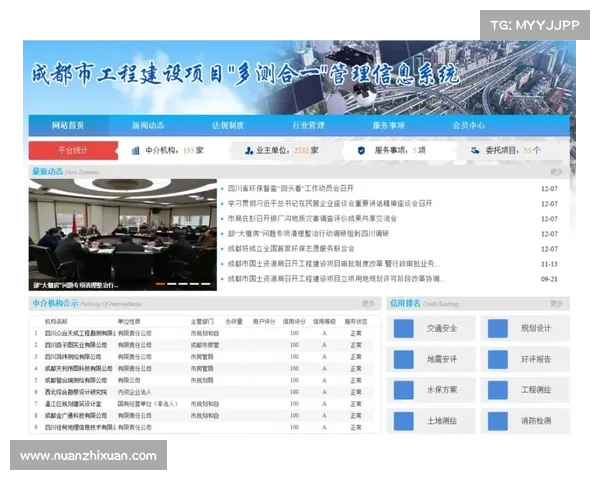Click the 单位性质 column header

point(129,322)
